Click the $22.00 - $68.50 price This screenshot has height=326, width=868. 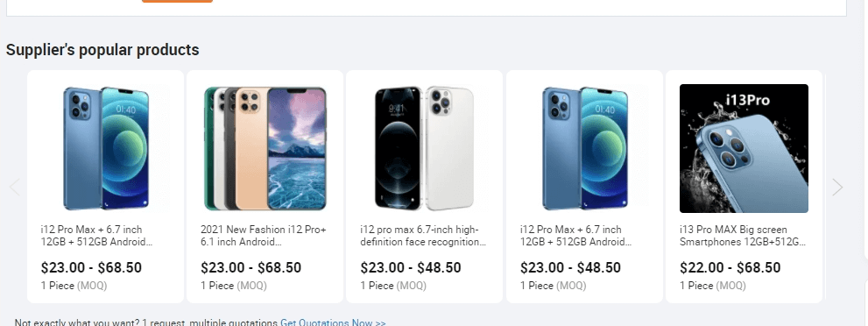click(x=730, y=268)
